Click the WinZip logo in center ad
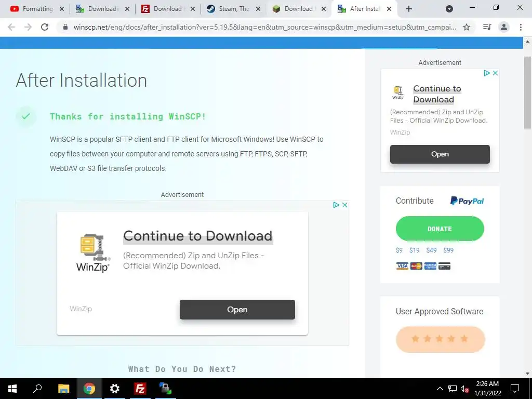The width and height of the screenshot is (532, 399). [92, 253]
